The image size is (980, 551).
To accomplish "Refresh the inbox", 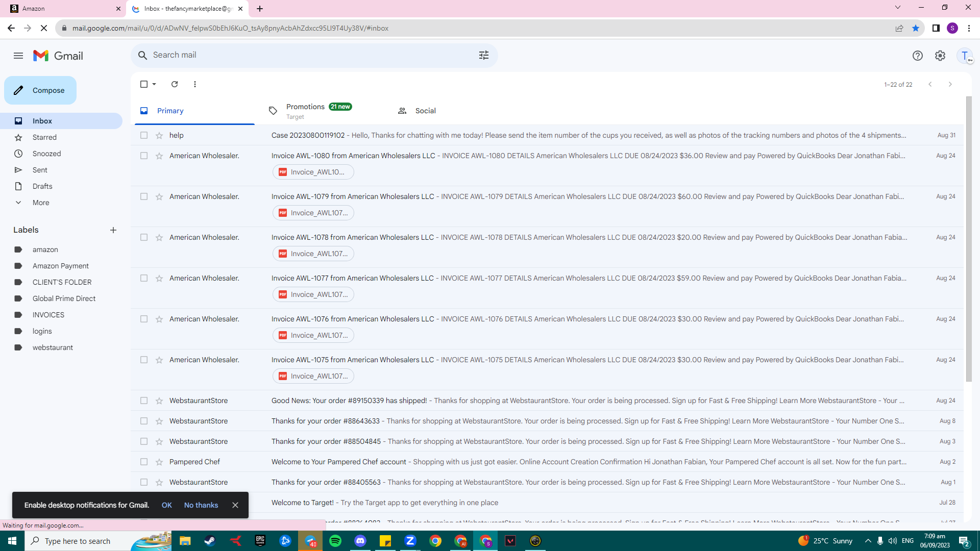I will tap(175, 84).
